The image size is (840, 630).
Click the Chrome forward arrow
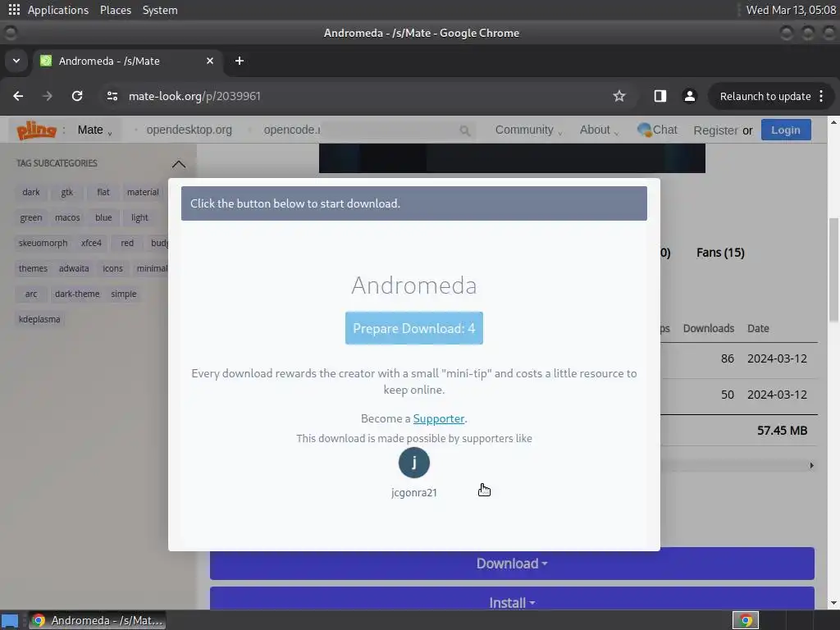[47, 96]
